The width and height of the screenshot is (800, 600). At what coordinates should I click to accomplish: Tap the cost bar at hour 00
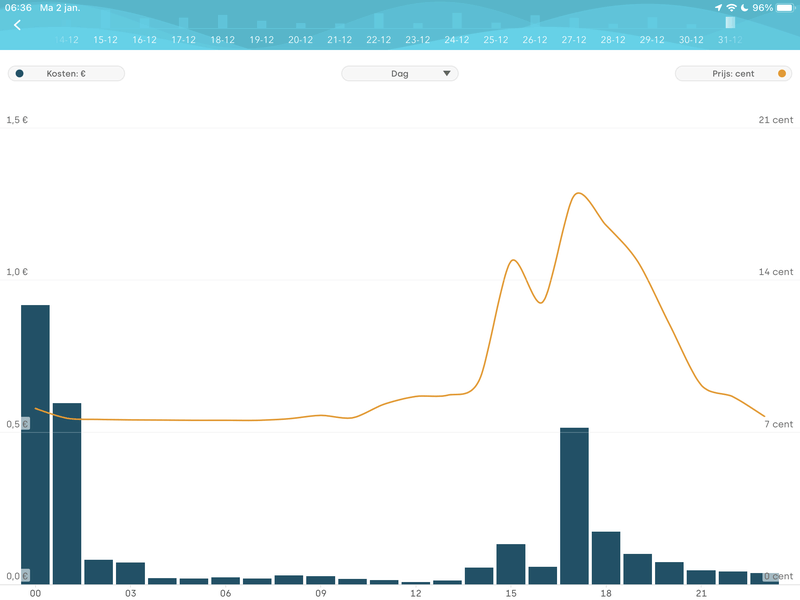[x=35, y=444]
